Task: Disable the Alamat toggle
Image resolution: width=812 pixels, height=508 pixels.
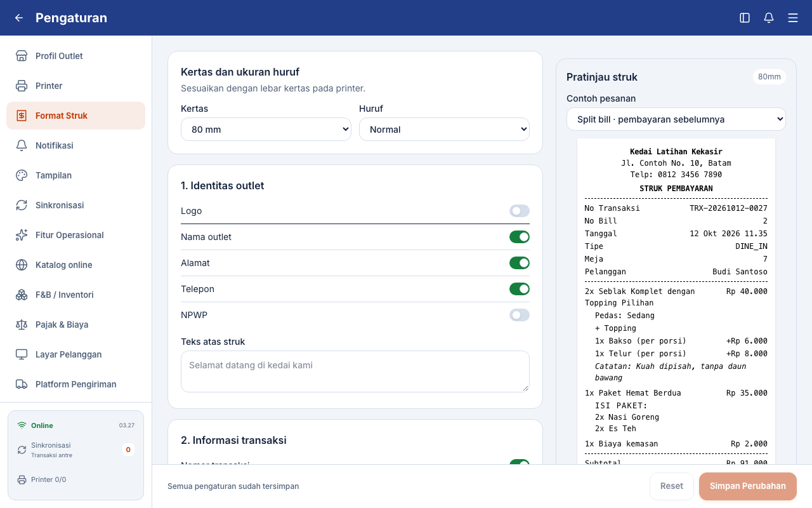Action: (520, 263)
